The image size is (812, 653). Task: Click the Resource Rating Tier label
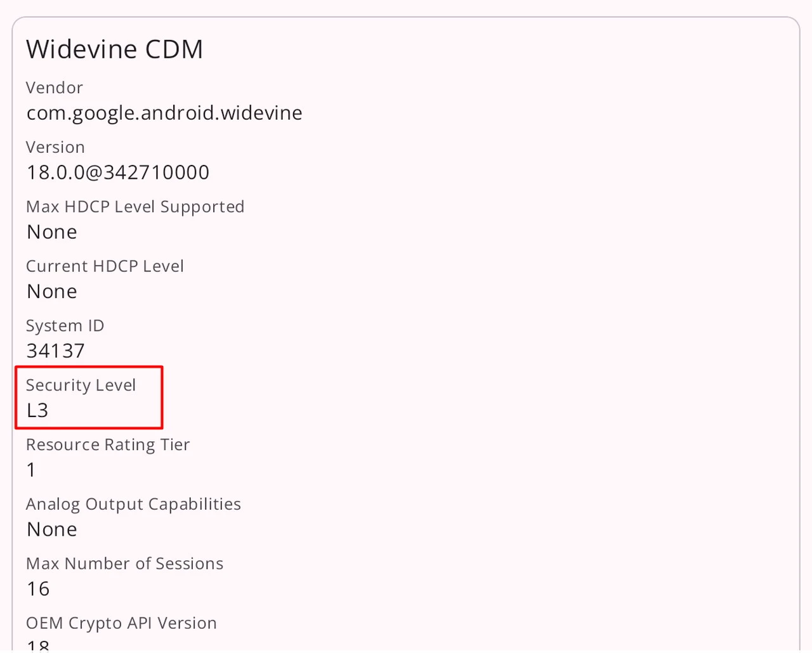tap(108, 444)
